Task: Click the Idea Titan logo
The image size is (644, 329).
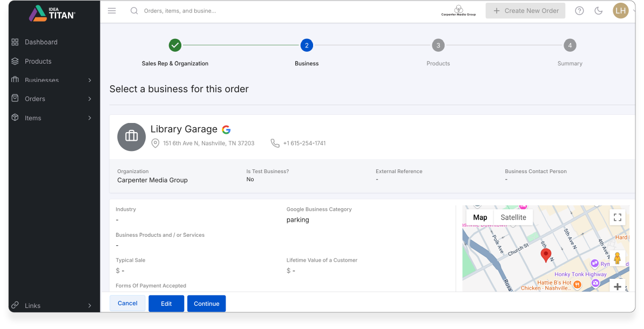Action: (x=52, y=13)
